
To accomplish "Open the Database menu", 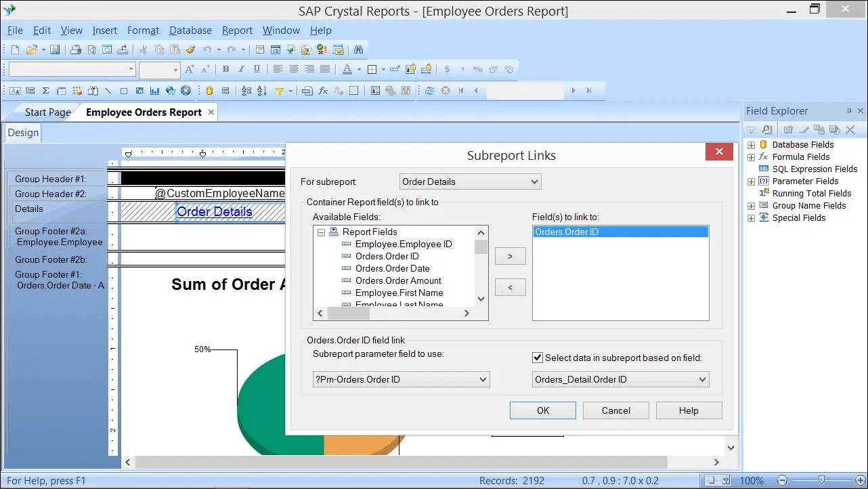I will (190, 30).
